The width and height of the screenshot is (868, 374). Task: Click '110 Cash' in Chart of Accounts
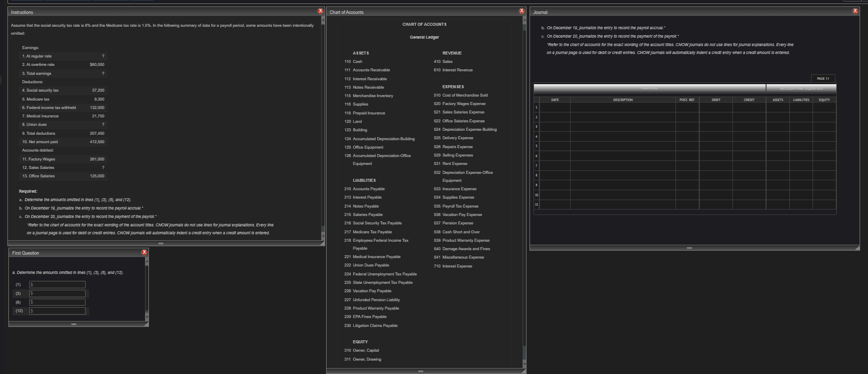coord(353,61)
